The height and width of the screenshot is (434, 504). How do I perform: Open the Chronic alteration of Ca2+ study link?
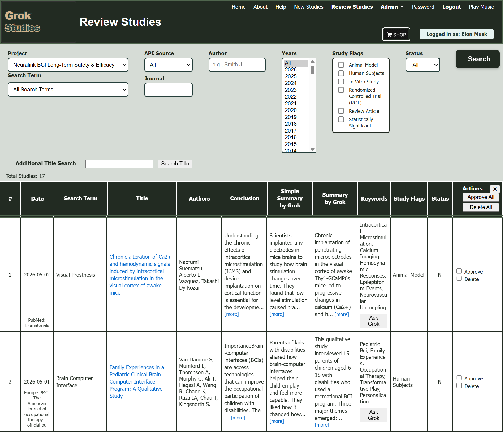140,275
